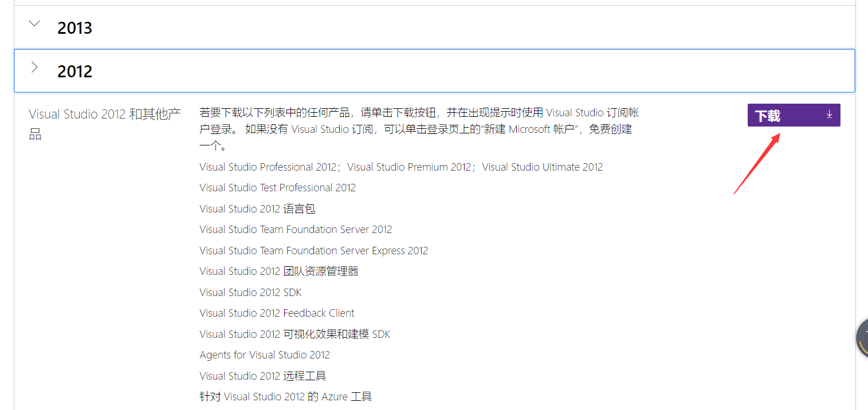Open the floating circular widget at right edge
Screen dimensions: 868x410
(862, 338)
